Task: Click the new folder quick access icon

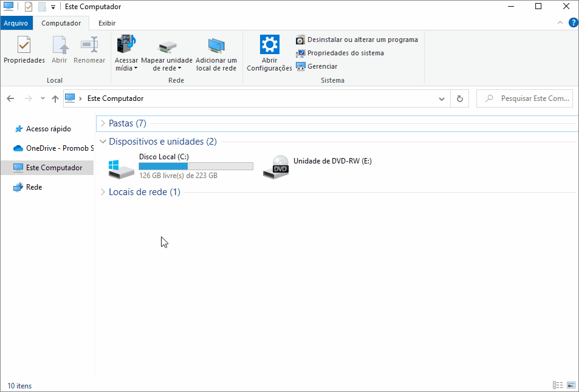Action: pos(42,7)
